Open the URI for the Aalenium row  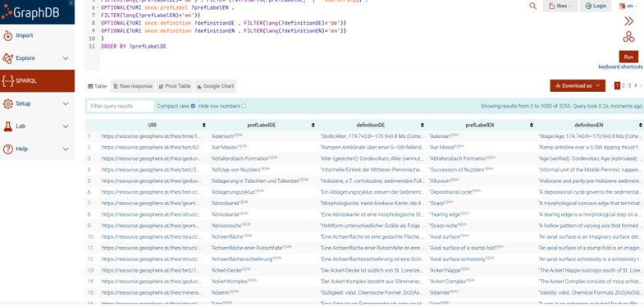click(152, 136)
